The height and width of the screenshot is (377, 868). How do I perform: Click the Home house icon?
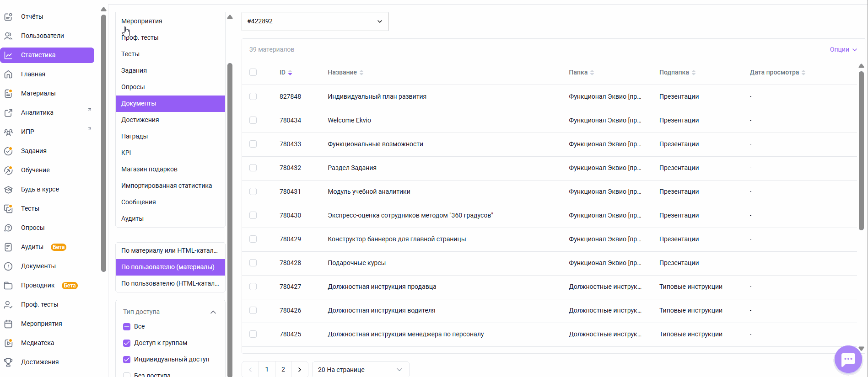pos(8,74)
